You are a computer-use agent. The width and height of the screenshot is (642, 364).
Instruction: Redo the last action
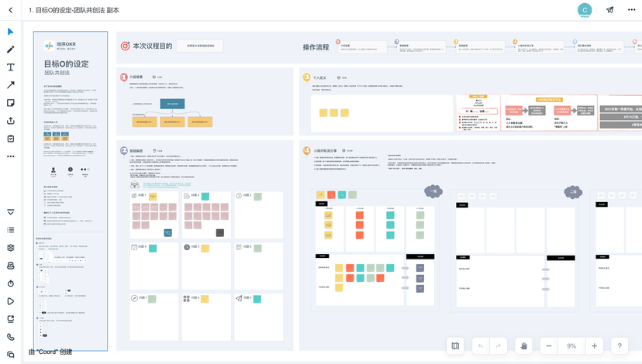pos(499,346)
